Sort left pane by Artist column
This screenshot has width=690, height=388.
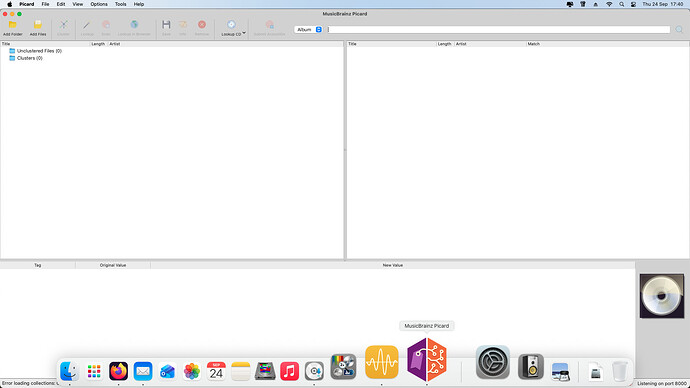225,44
